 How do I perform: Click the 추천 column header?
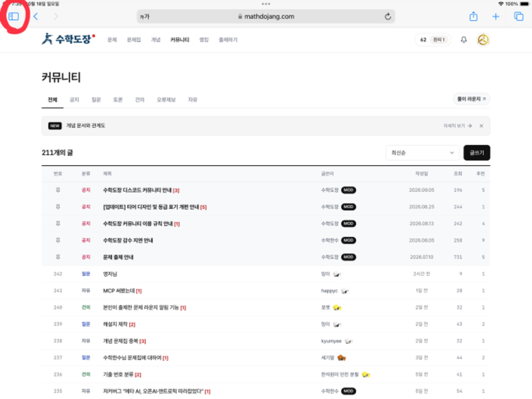pyautogui.click(x=480, y=174)
